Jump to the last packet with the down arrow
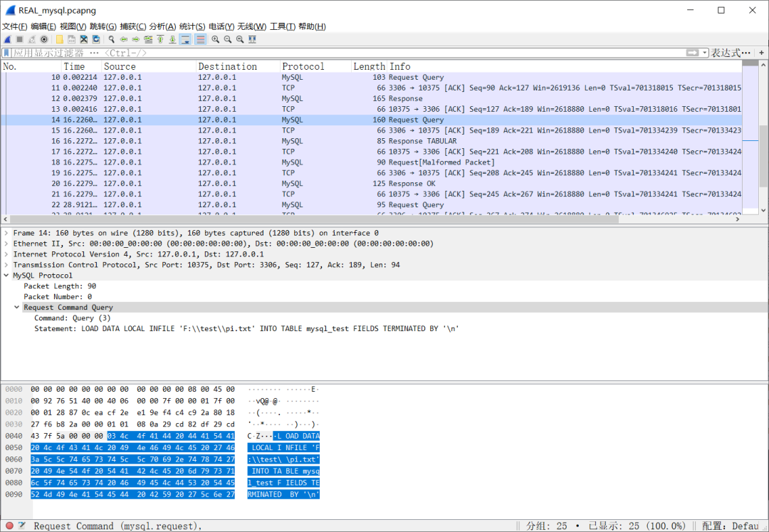The width and height of the screenshot is (769, 532). click(x=172, y=39)
